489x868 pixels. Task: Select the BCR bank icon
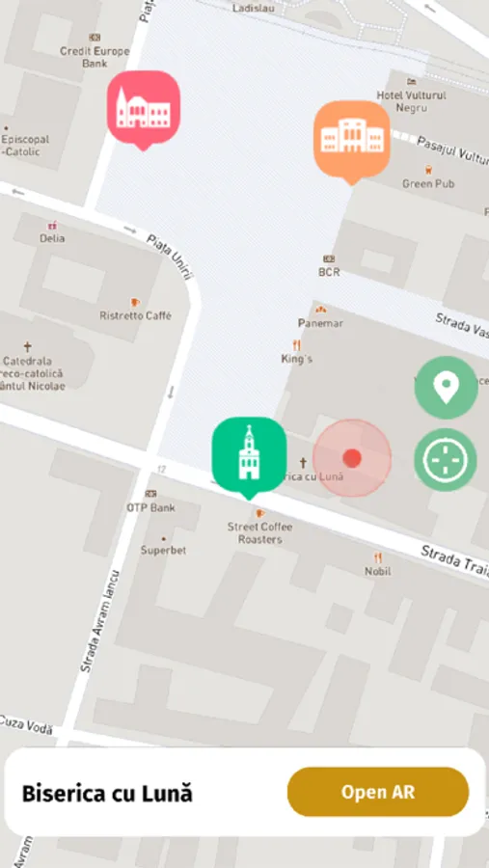tap(329, 258)
